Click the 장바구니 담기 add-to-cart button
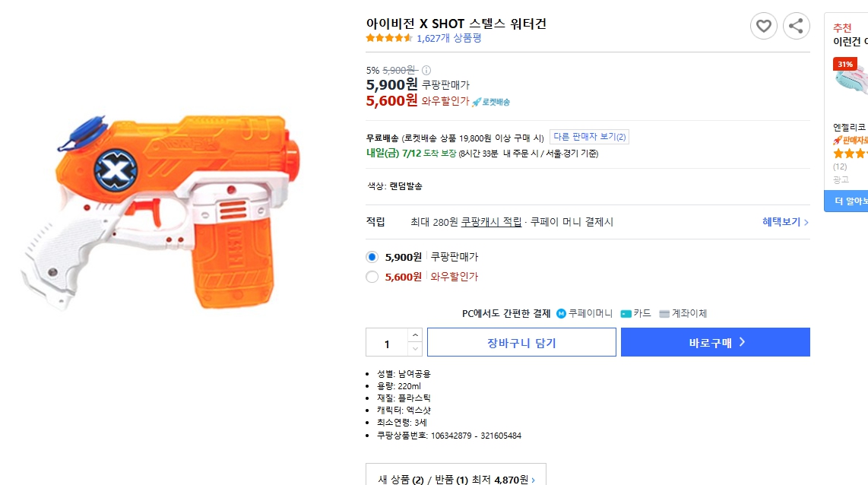 (x=521, y=343)
